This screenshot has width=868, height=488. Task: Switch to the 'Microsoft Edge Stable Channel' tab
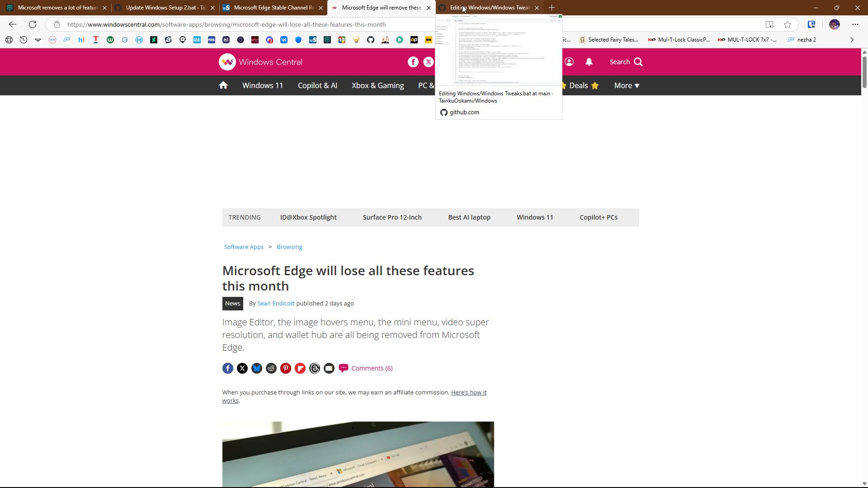click(x=273, y=8)
